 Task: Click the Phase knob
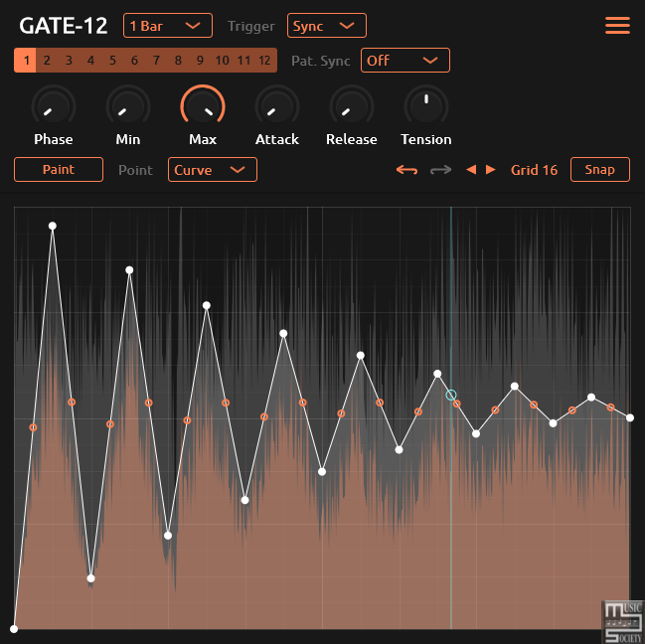click(x=54, y=106)
